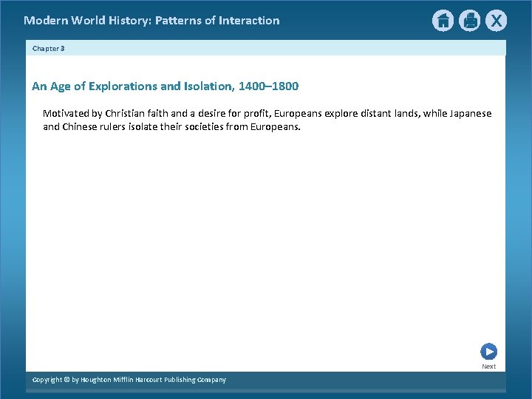Click the Age of Explorations and Isolation heading

coord(166,86)
